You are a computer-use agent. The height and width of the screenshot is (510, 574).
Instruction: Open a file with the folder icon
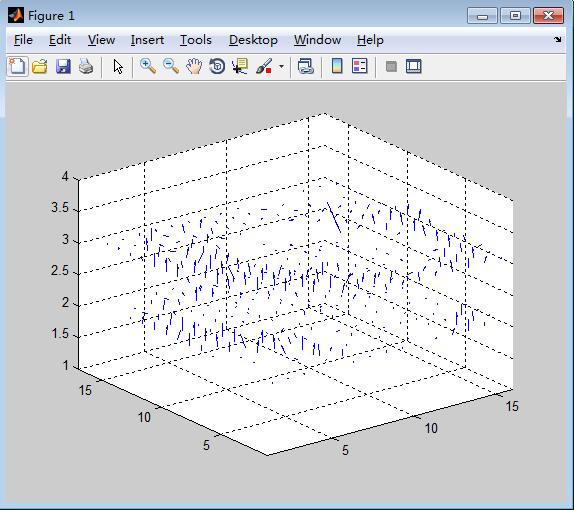click(40, 67)
